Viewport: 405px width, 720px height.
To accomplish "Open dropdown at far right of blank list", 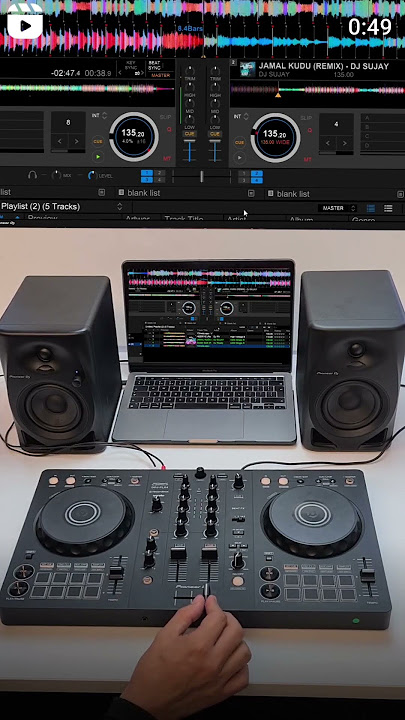I will tap(400, 194).
